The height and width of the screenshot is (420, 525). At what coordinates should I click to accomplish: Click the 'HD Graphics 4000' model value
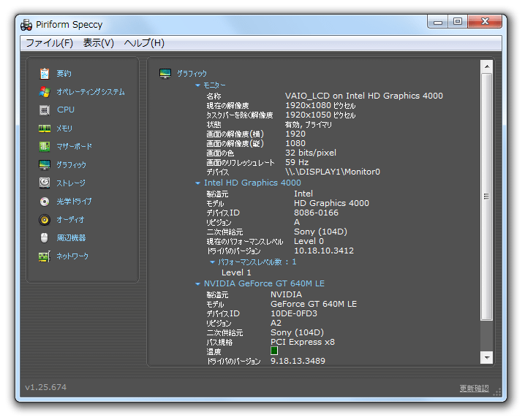331,203
